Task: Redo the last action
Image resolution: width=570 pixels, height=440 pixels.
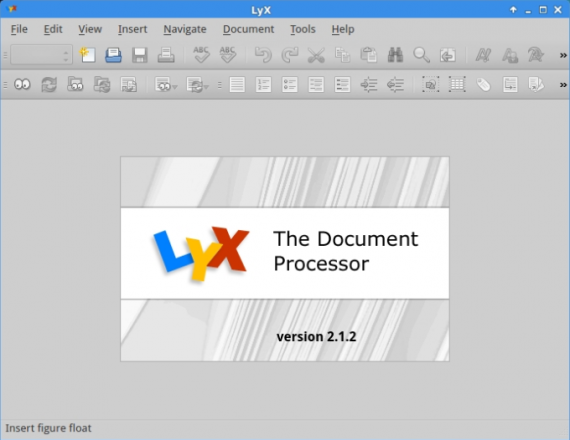Action: point(289,55)
